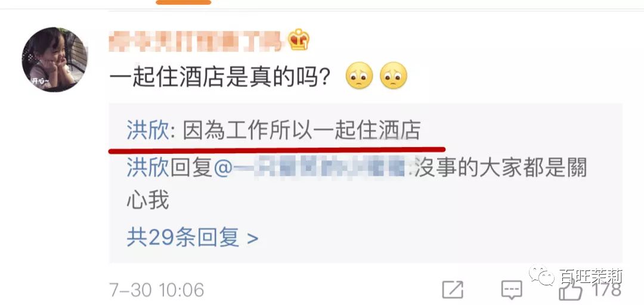Click the 7-30 10:06 timestamp
644x305 pixels.
[157, 290]
